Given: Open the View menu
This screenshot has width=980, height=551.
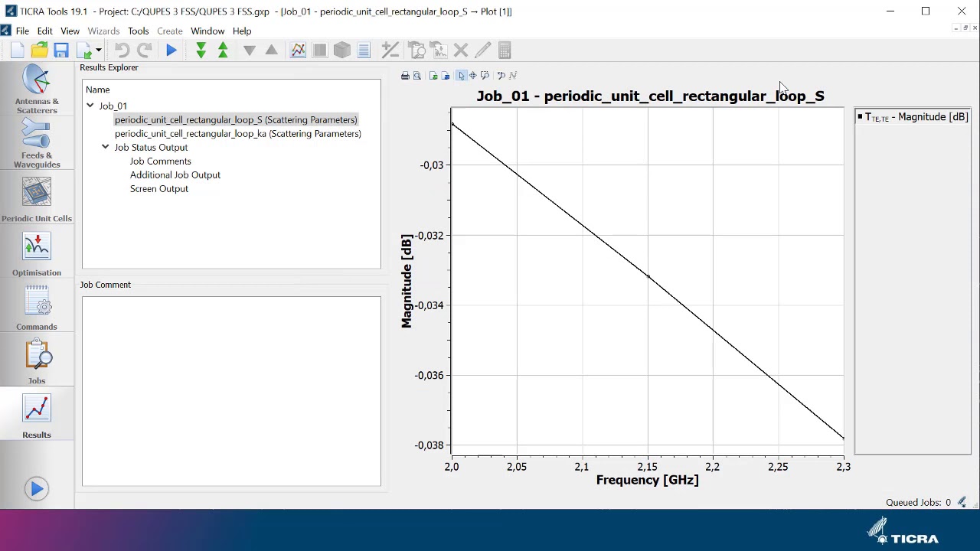Looking at the screenshot, I should pos(70,31).
